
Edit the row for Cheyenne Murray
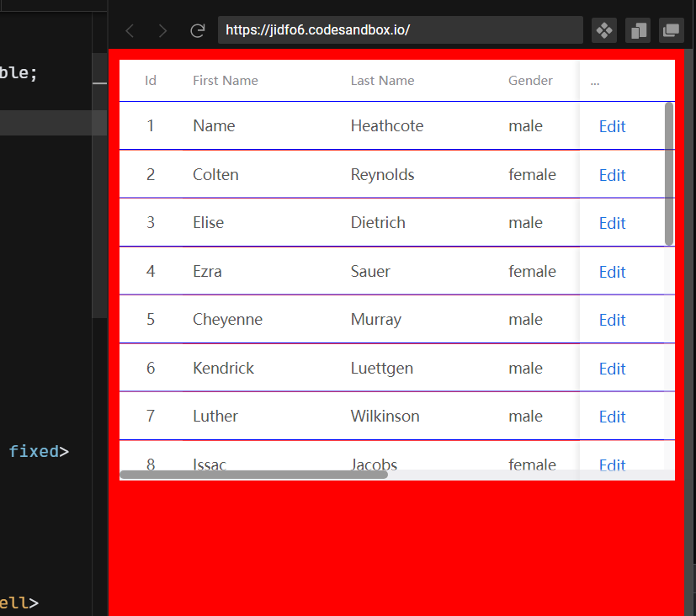click(612, 320)
